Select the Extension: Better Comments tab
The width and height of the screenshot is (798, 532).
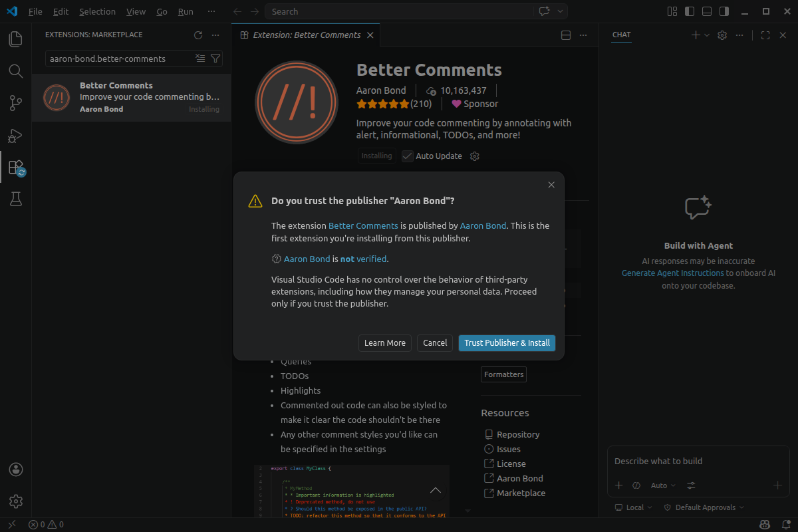(x=306, y=35)
